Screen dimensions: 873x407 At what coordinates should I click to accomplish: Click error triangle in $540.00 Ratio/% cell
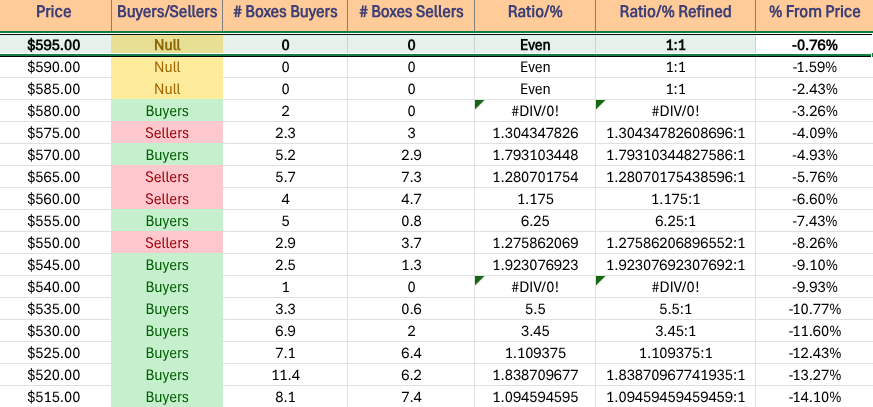[479, 282]
